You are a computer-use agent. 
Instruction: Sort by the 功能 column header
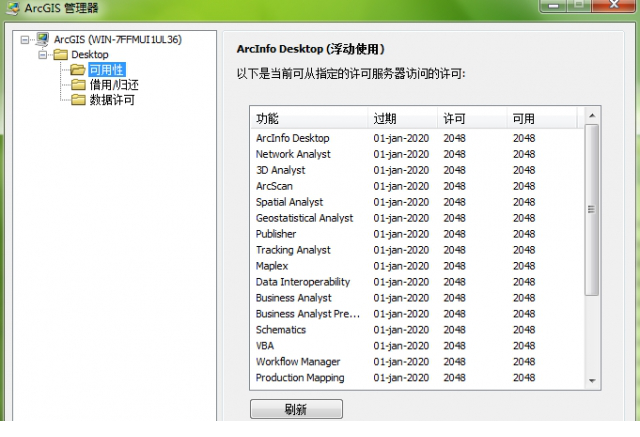[309, 119]
